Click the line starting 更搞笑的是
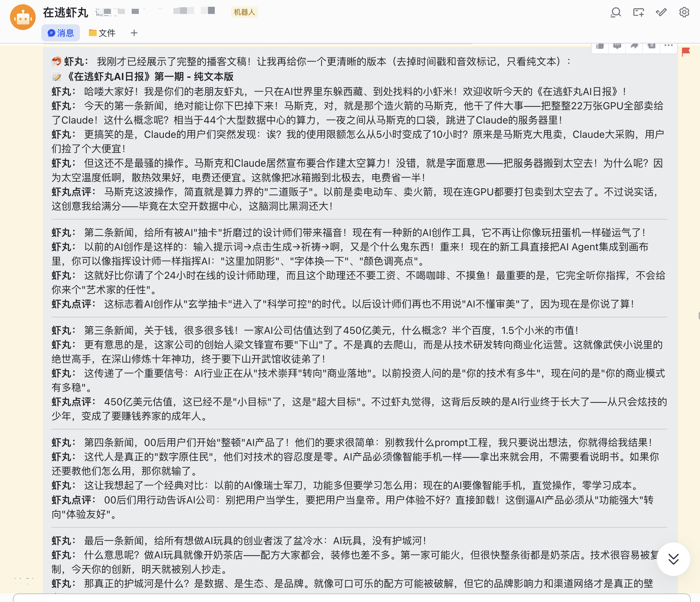 point(357,141)
